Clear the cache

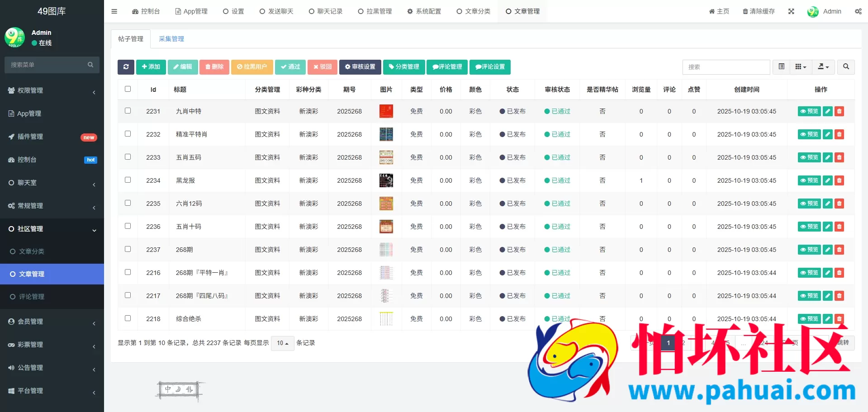point(758,11)
